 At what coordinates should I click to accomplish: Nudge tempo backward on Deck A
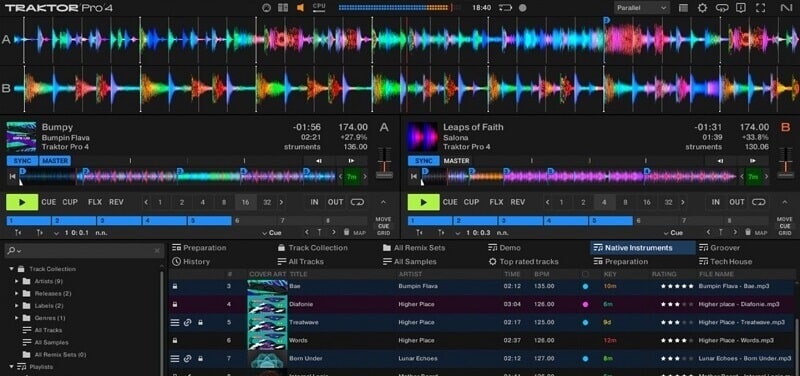click(x=318, y=161)
